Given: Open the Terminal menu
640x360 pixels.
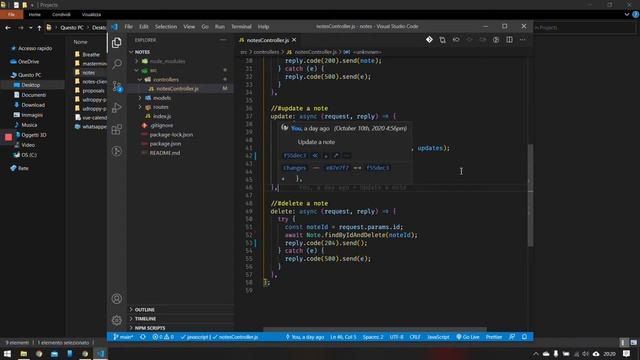Looking at the screenshot, I should click(x=241, y=27).
